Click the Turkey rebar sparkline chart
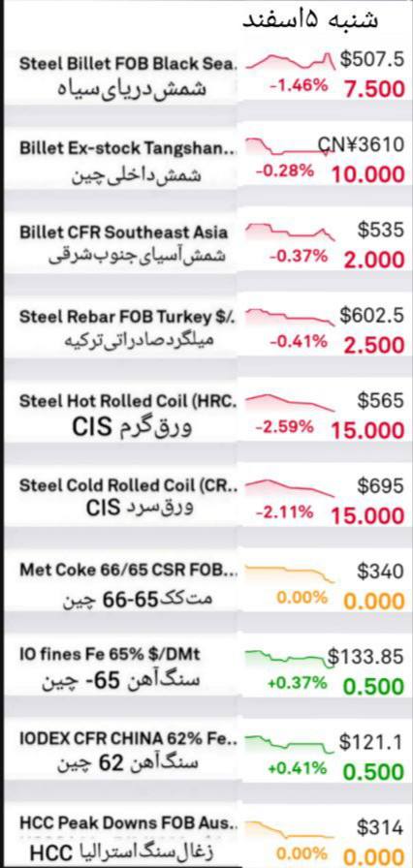The image size is (413, 868). (x=291, y=317)
